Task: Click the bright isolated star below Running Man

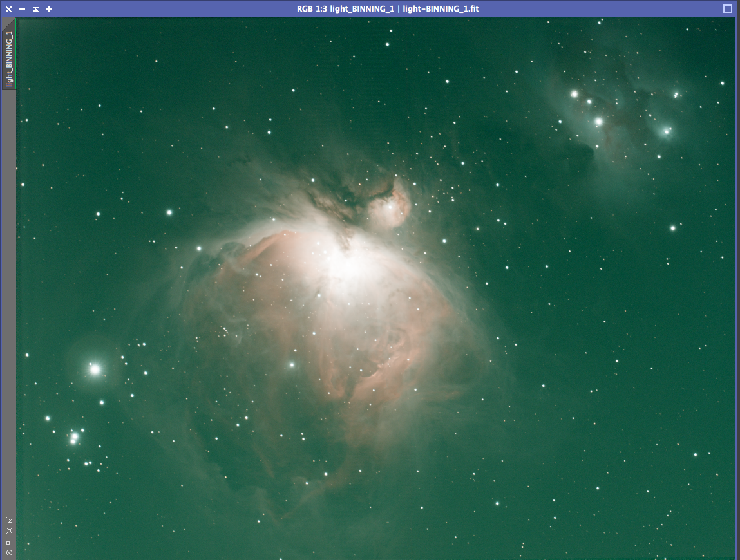Action: (672, 228)
